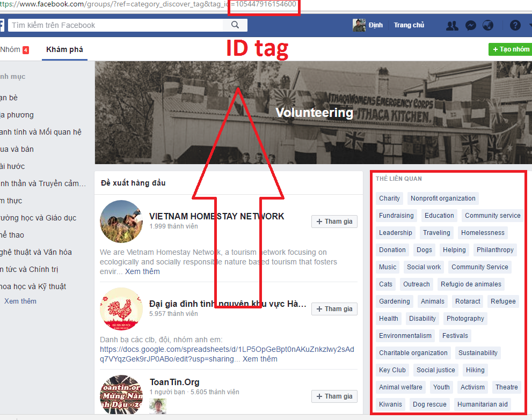Open the Animal welfare tag
532x420 pixels.
coord(400,387)
